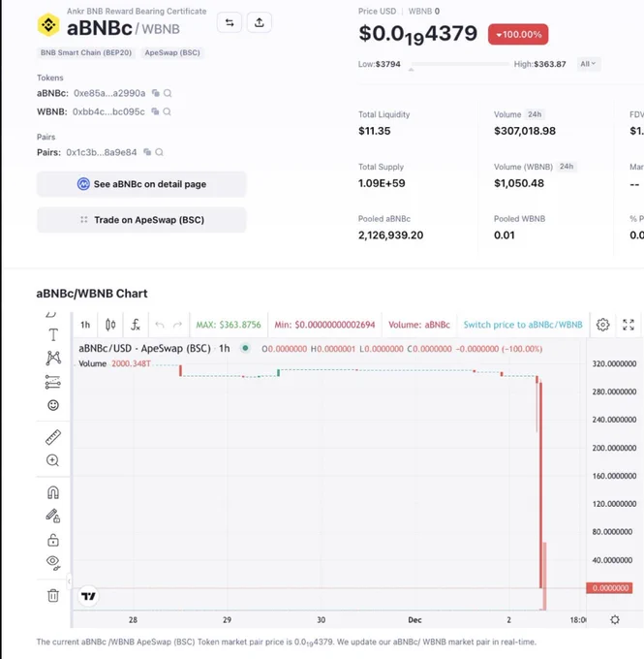
Task: Select the forecasting/position tool in chart
Action: (x=53, y=382)
